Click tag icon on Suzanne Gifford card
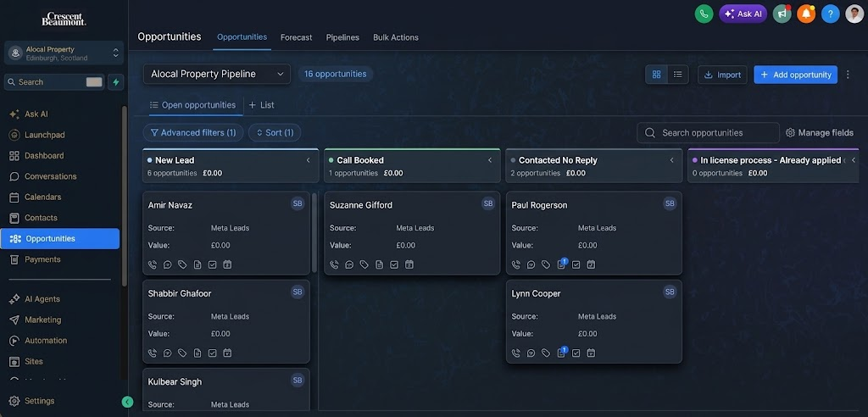 [x=364, y=264]
